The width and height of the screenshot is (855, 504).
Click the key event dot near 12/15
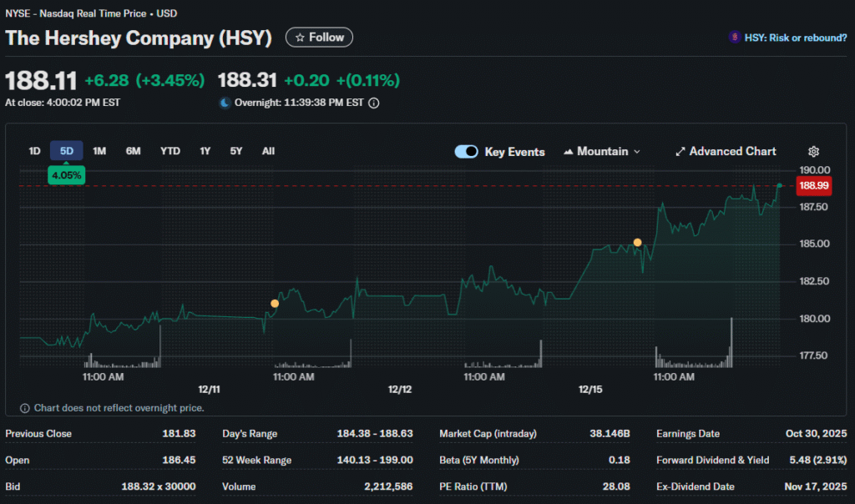pyautogui.click(x=637, y=243)
